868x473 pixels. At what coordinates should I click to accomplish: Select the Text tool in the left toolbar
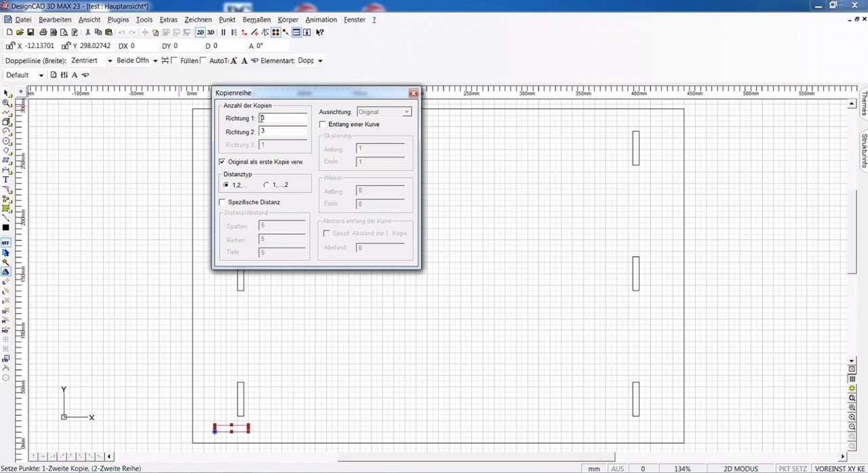coord(6,179)
